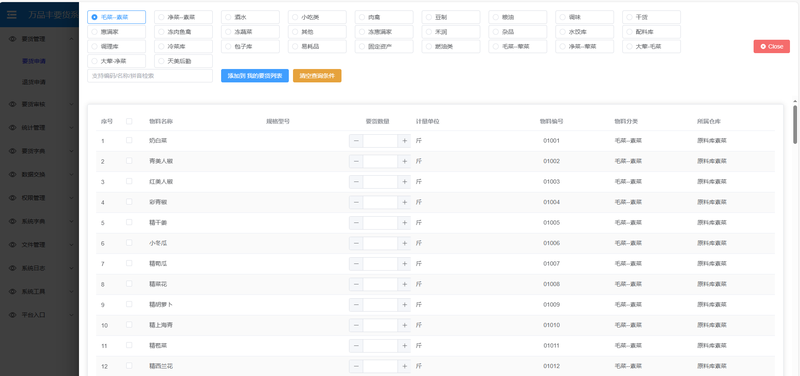Viewport: 800px width, 376px height.
Task: Increase quantity for 红美人椒
Action: [404, 182]
